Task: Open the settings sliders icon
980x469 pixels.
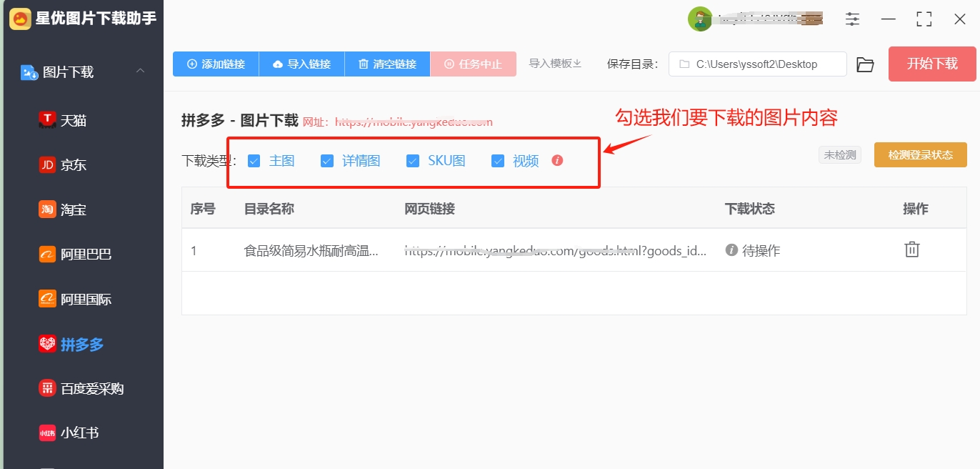Action: coord(852,19)
